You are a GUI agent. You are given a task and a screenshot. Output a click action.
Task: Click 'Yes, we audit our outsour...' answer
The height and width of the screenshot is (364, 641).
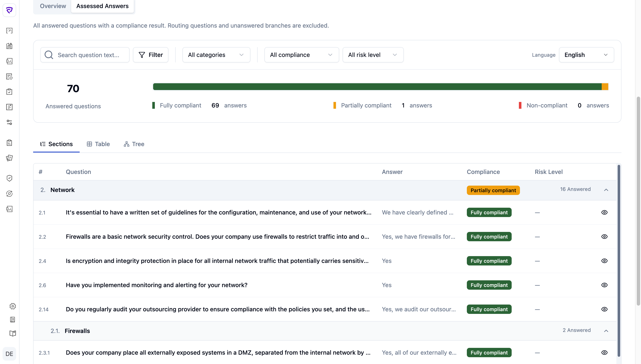point(419,309)
